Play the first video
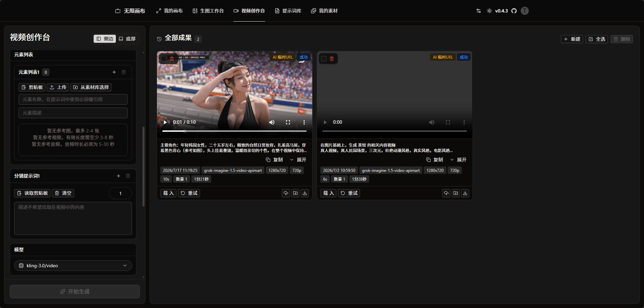This screenshot has width=644, height=308. pos(165,122)
